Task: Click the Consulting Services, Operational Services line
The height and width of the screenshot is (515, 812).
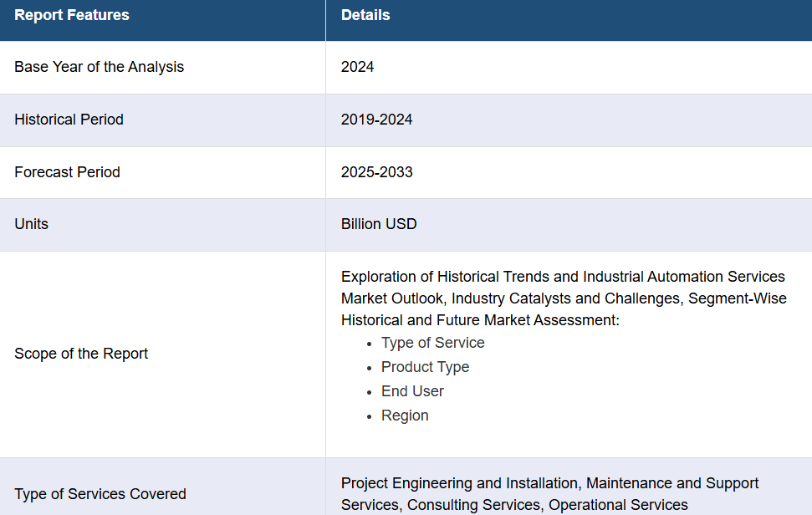Action: (548, 505)
